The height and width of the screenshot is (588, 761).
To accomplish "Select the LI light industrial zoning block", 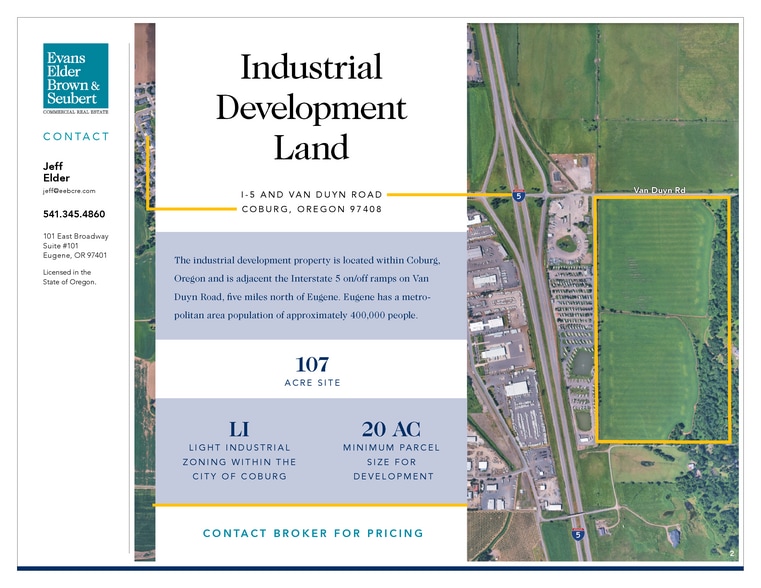I will coord(239,449).
